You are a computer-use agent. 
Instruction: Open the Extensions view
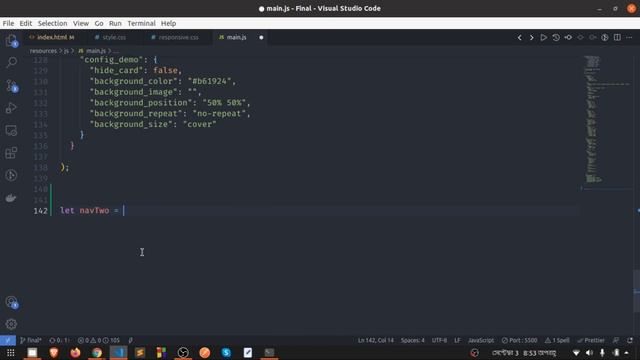11,153
